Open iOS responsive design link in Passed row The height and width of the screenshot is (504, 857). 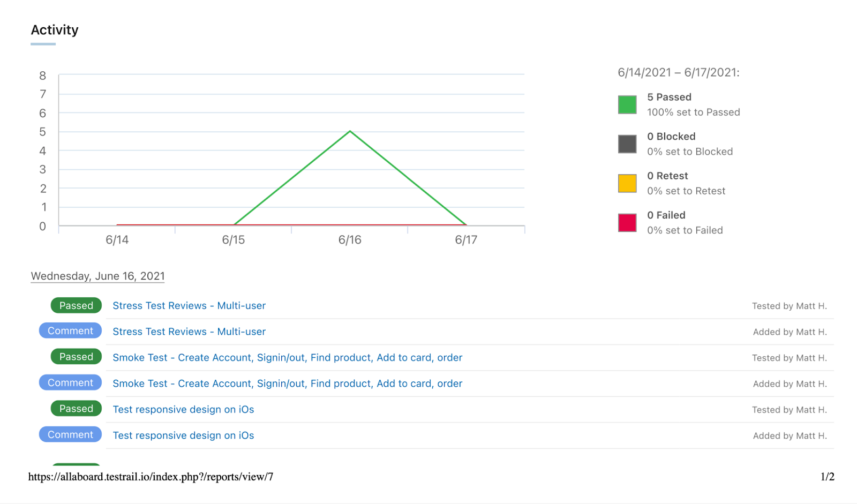click(183, 410)
